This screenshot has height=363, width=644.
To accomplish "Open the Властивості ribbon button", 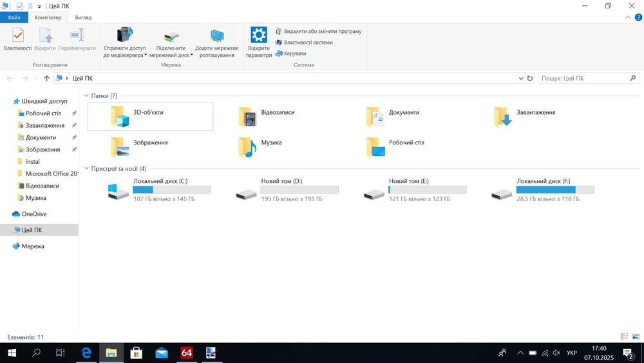I will pos(17,39).
